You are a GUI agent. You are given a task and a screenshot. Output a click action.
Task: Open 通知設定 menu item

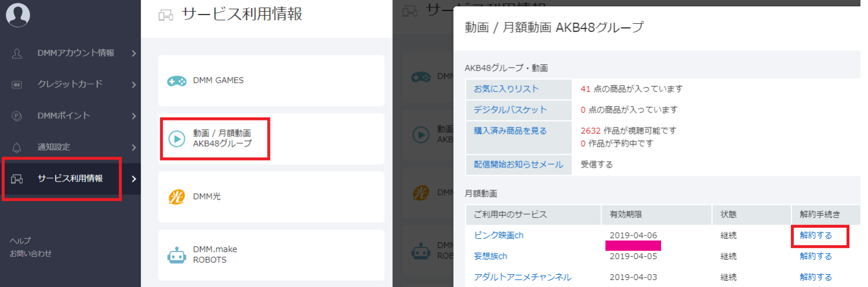click(70, 147)
